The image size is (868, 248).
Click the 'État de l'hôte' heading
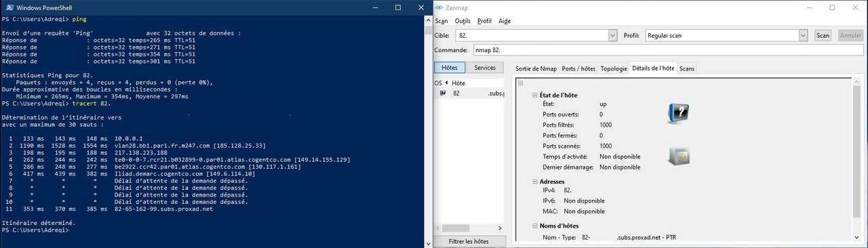coord(559,96)
